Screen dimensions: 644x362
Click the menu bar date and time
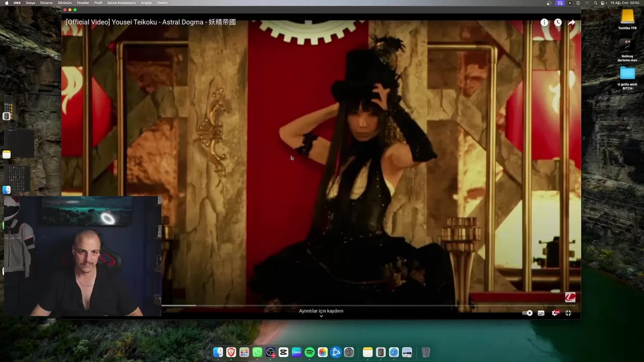tap(625, 3)
